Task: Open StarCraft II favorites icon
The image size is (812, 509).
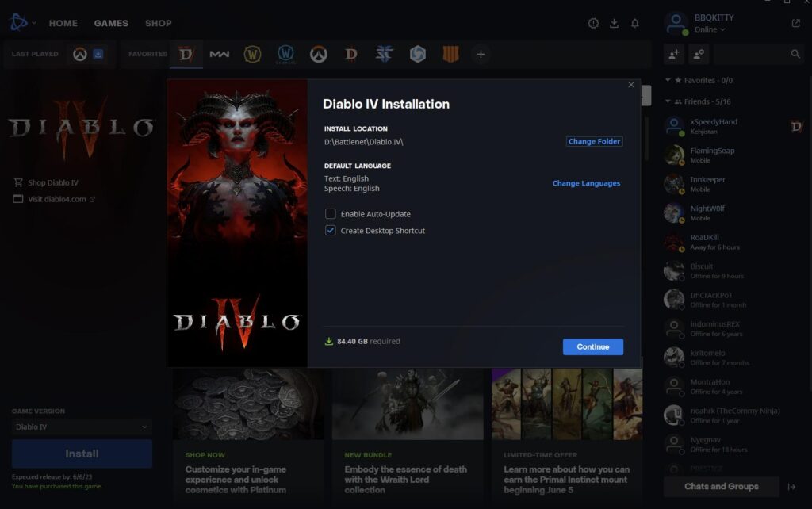Action: [x=385, y=54]
